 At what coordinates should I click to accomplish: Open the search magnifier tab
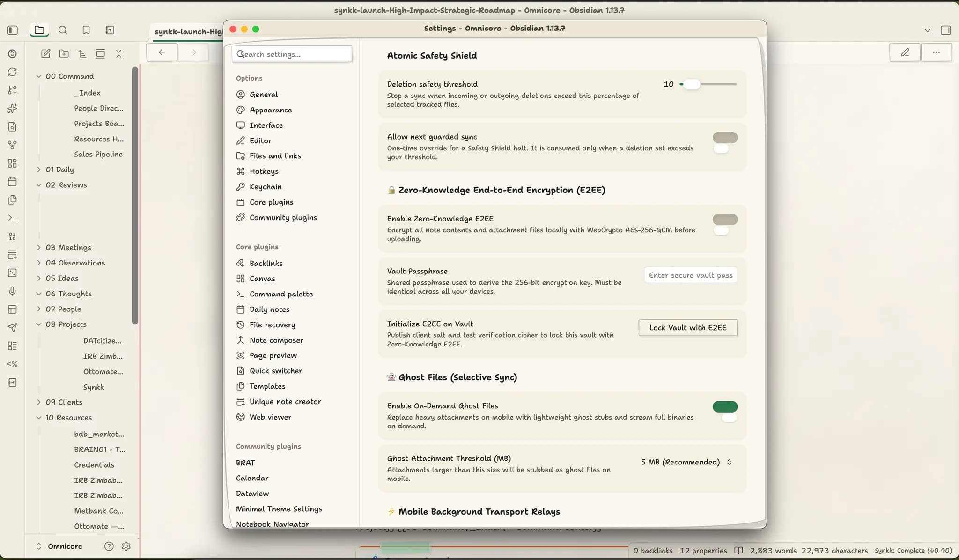[63, 30]
